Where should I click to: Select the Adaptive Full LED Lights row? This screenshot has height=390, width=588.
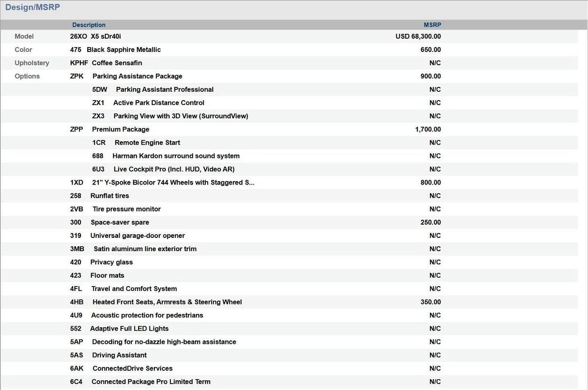(129, 328)
